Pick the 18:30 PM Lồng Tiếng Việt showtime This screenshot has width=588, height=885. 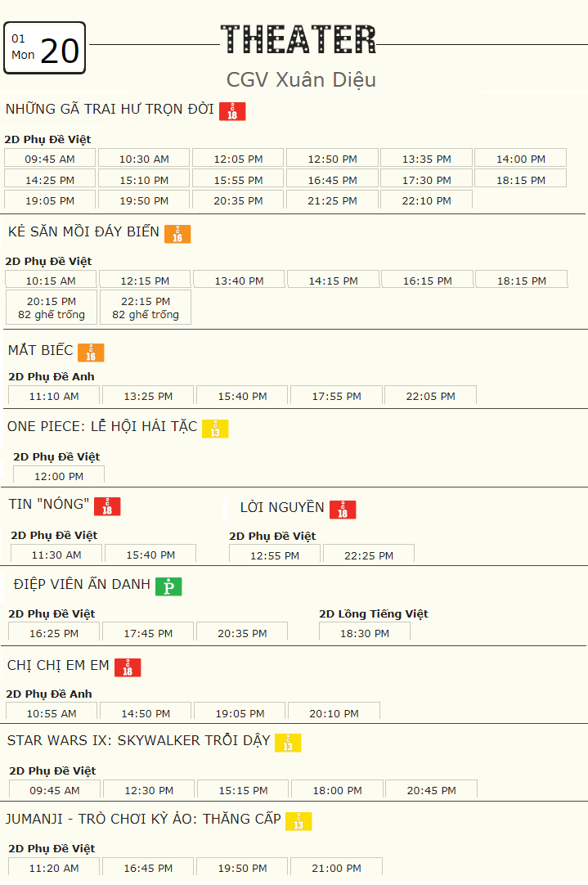pyautogui.click(x=365, y=633)
